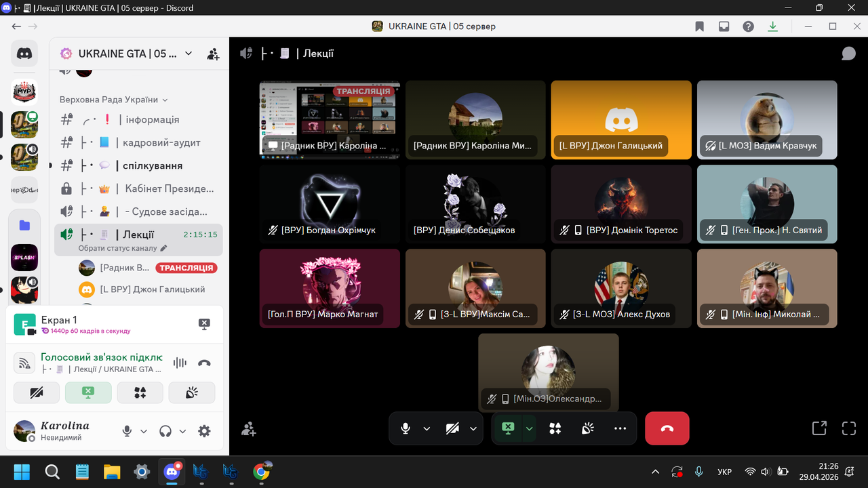This screenshot has width=868, height=488.
Task: Open camera options arrow in call bar
Action: coord(473,428)
